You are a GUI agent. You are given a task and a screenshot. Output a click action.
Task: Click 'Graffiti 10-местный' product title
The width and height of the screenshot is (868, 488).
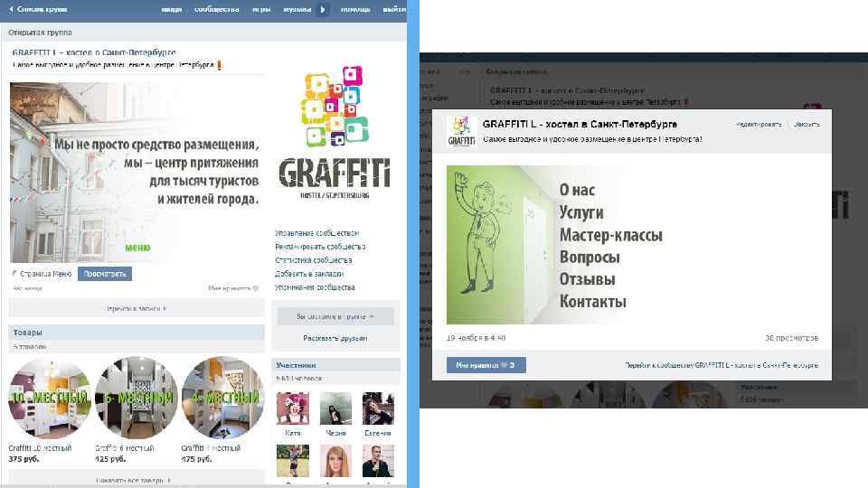coord(40,448)
